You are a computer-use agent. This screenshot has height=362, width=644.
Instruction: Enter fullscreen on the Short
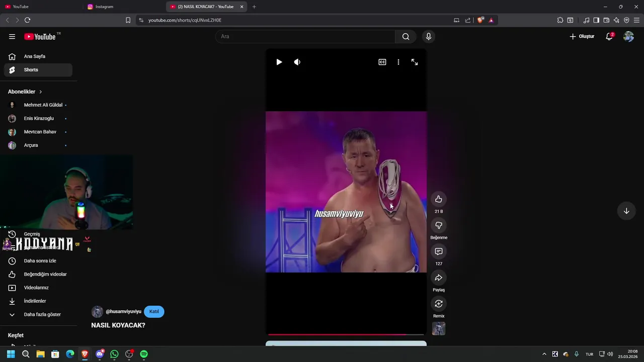pos(415,62)
